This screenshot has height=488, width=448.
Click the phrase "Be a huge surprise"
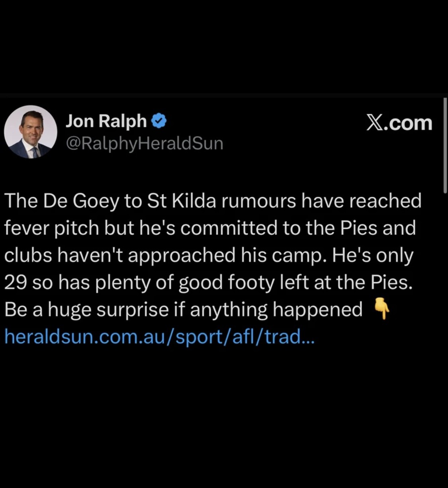86,310
